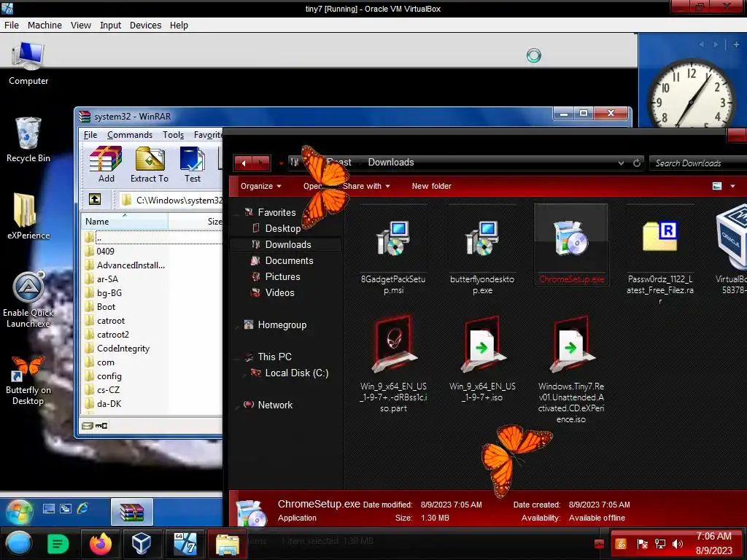The image size is (747, 560).
Task: Select Butterfly on Desktop shortcut
Action: (28, 381)
